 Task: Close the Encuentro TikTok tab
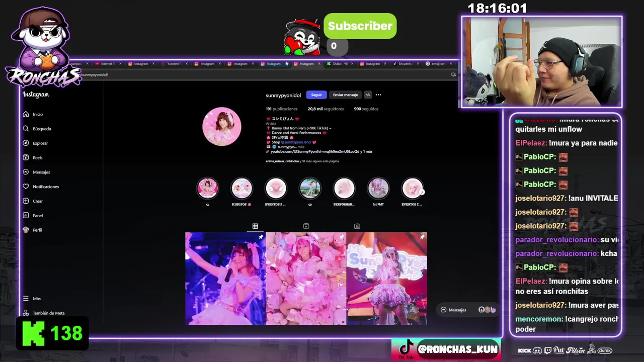(x=418, y=64)
